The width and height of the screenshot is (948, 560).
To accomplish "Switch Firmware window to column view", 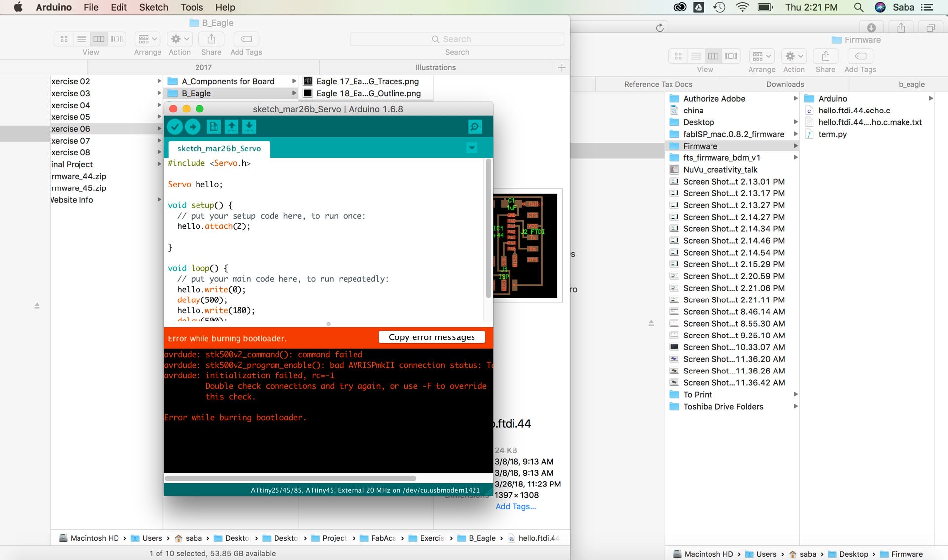I will tap(713, 56).
